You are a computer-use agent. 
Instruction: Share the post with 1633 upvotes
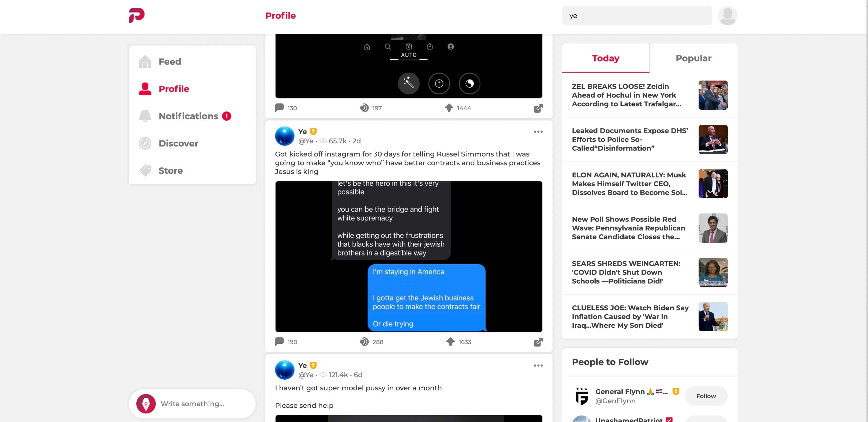pos(538,342)
